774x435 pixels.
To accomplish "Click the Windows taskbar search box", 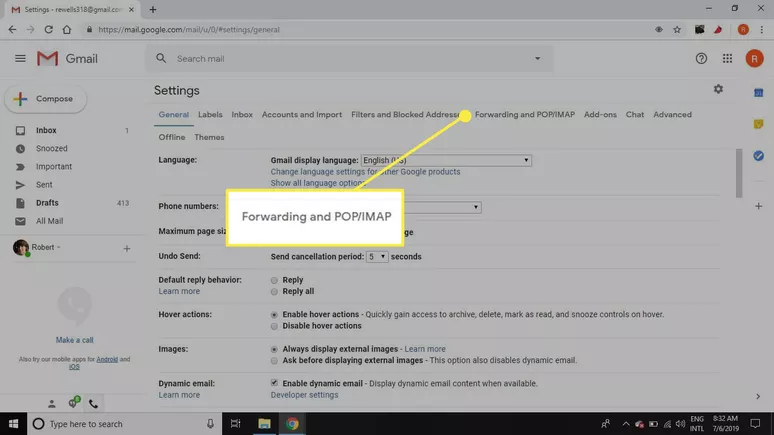I will [123, 424].
